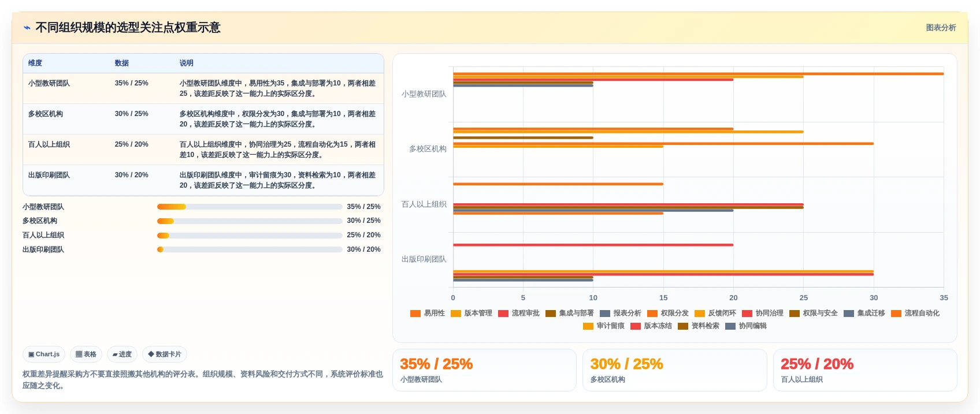Toggle the 协同治理 legend item
The image size is (980, 414).
click(763, 313)
